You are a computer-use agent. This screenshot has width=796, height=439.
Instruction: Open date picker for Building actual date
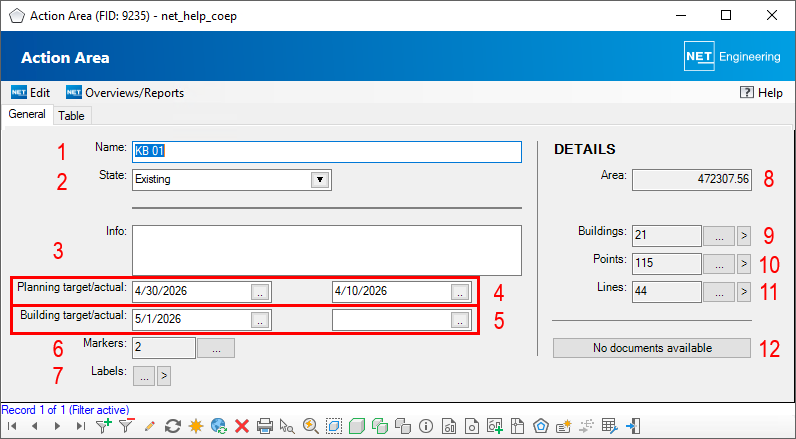tap(459, 320)
